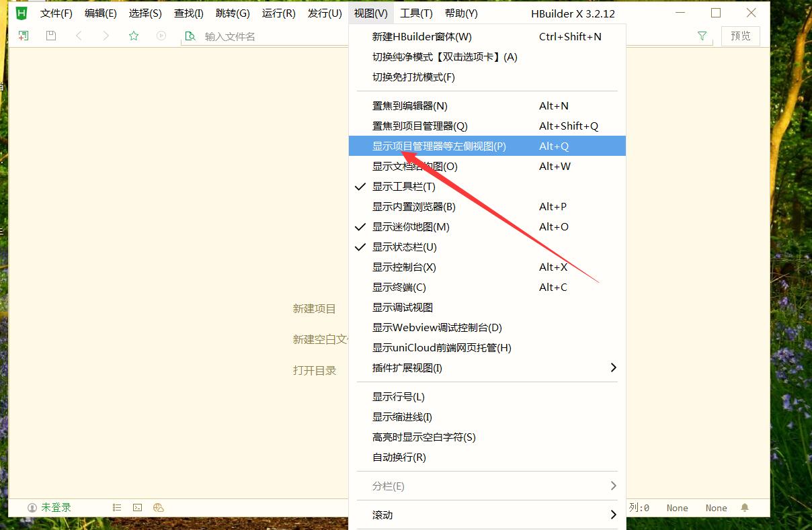Viewport: 812px width, 530px height.
Task: Click the run play icon in toolbar
Action: 161,36
